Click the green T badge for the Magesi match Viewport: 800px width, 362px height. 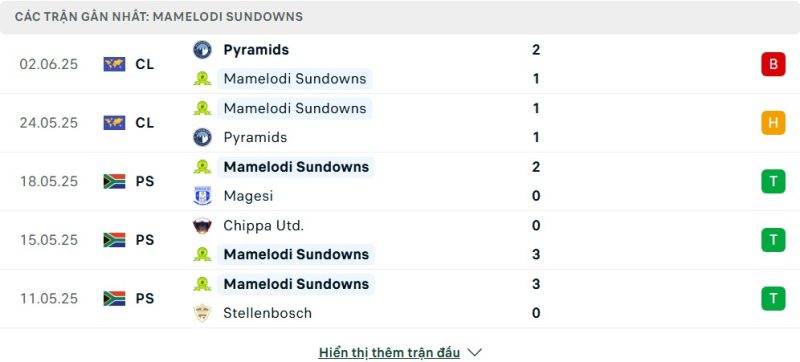pos(773,182)
